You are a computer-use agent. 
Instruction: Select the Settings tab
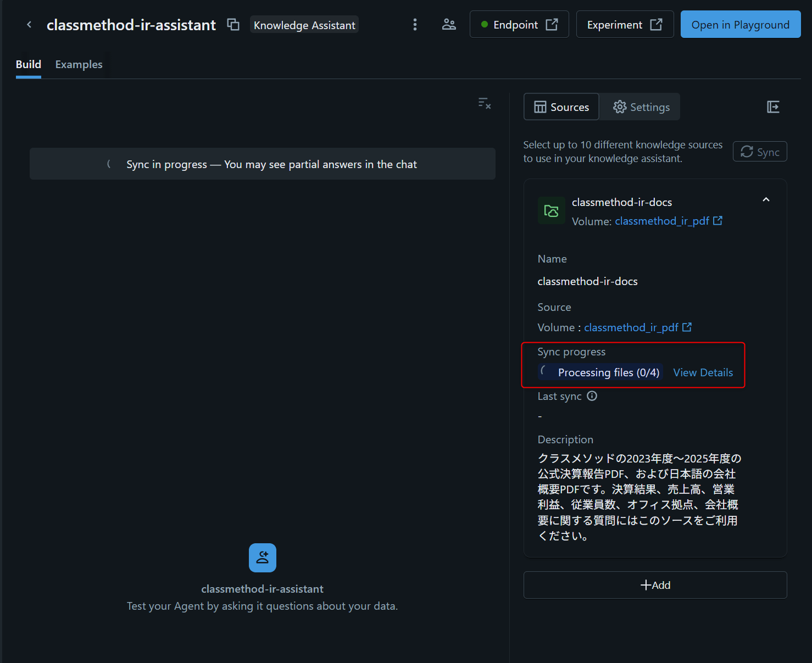tap(641, 107)
